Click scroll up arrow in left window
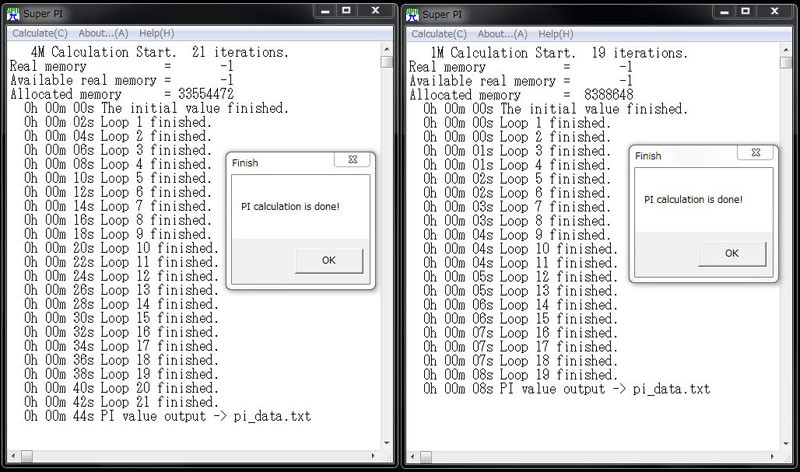 pos(387,49)
